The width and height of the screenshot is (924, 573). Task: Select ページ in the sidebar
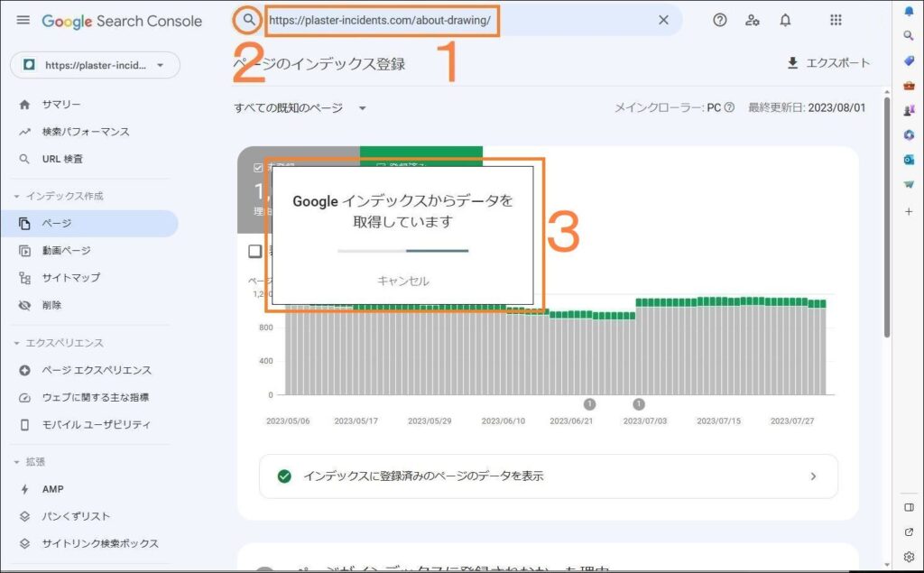89,224
